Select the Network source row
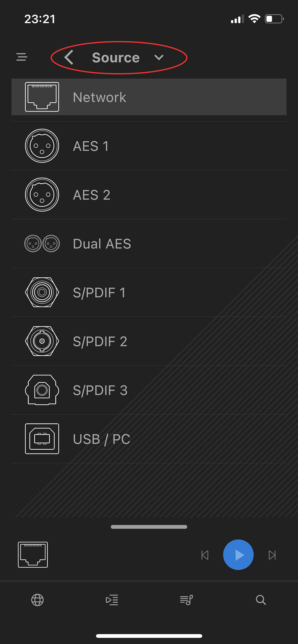Image resolution: width=298 pixels, height=644 pixels. [149, 97]
